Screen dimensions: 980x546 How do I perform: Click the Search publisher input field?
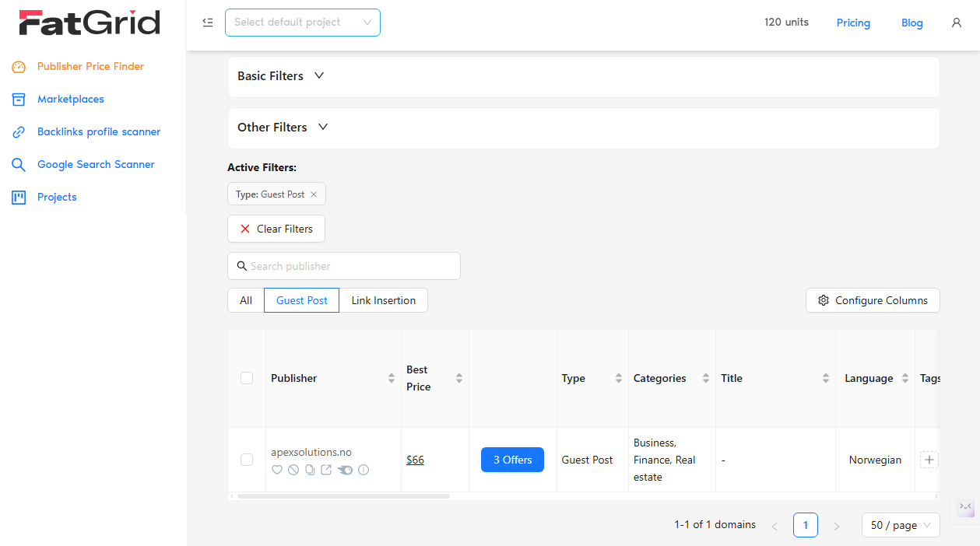344,266
